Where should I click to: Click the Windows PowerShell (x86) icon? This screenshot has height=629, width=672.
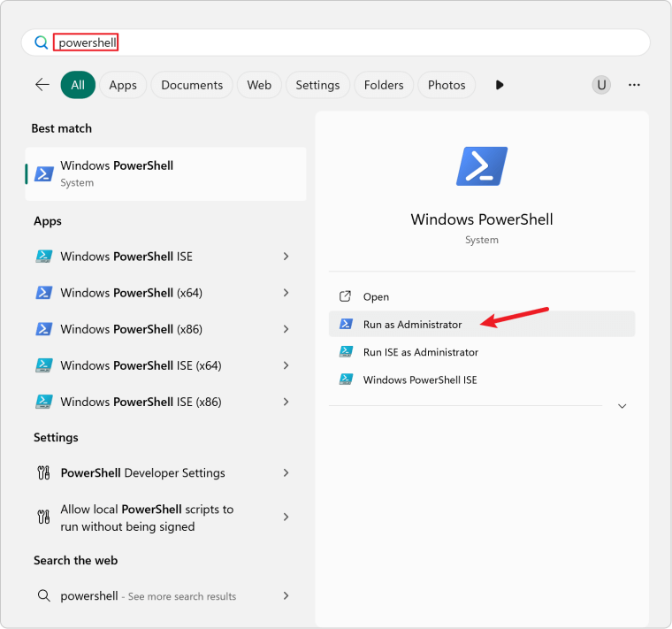[43, 329]
